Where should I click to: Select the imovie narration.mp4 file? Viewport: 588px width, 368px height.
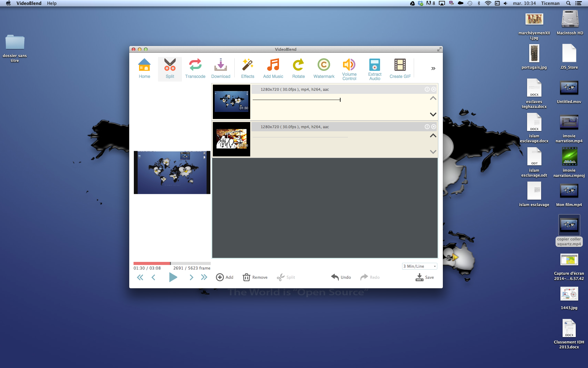569,129
